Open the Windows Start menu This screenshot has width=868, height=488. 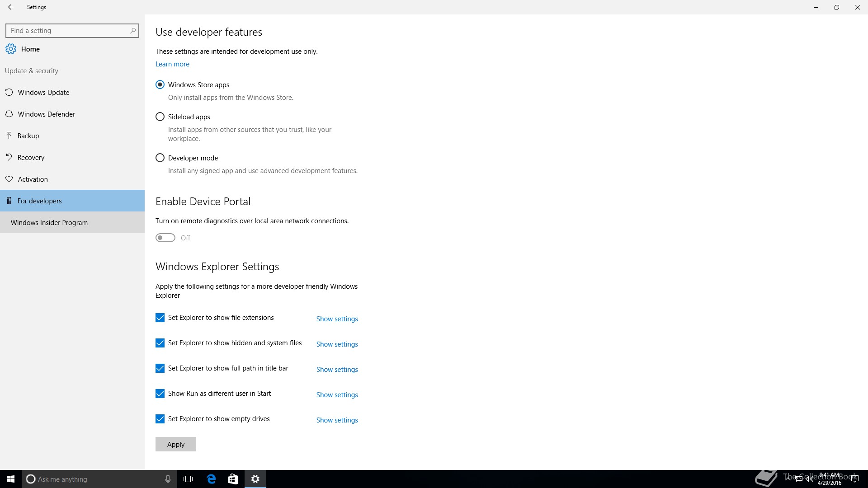[11, 479]
